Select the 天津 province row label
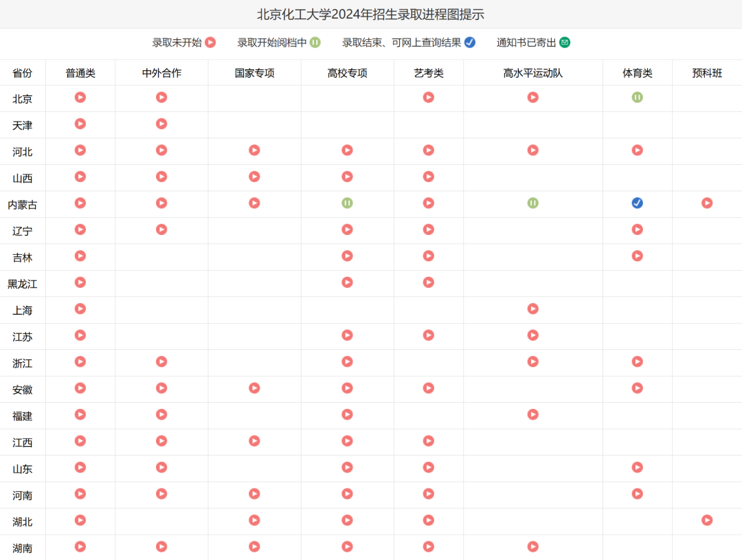 pos(22,126)
